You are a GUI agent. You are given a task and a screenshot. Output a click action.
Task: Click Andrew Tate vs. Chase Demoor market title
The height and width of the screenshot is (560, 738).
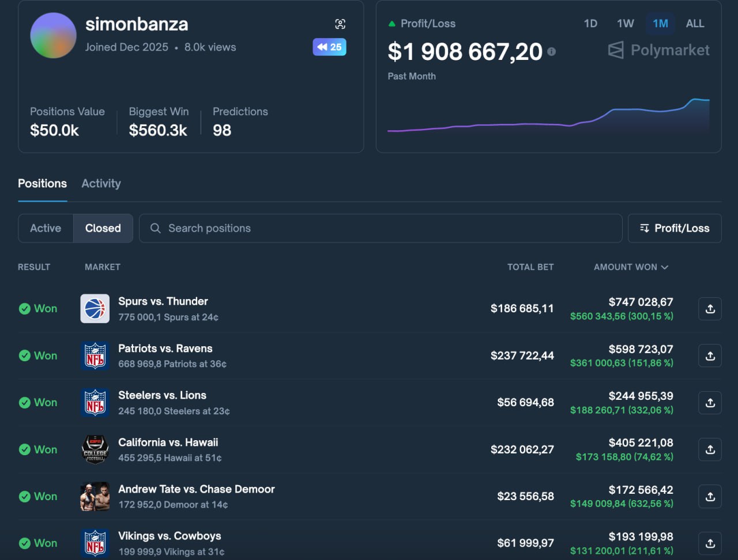(197, 489)
